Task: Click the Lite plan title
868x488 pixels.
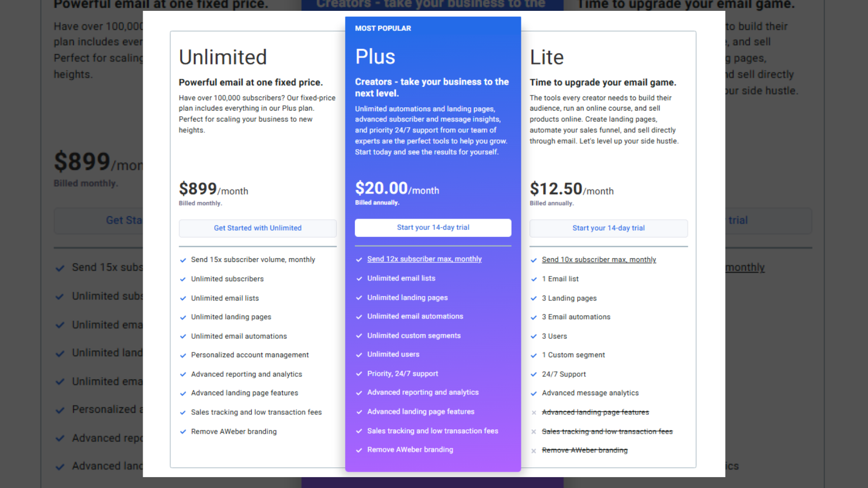Action: (547, 57)
